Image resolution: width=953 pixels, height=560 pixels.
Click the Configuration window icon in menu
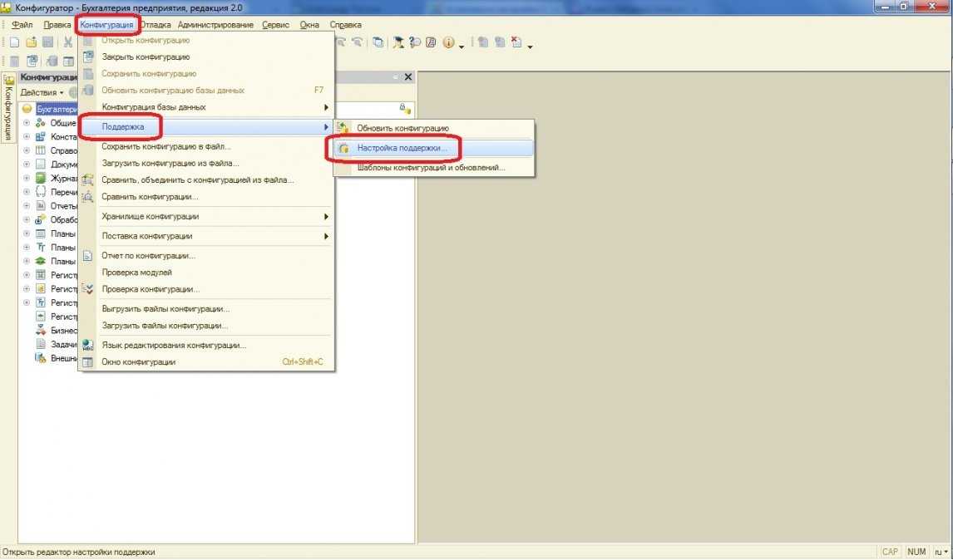pyautogui.click(x=88, y=362)
